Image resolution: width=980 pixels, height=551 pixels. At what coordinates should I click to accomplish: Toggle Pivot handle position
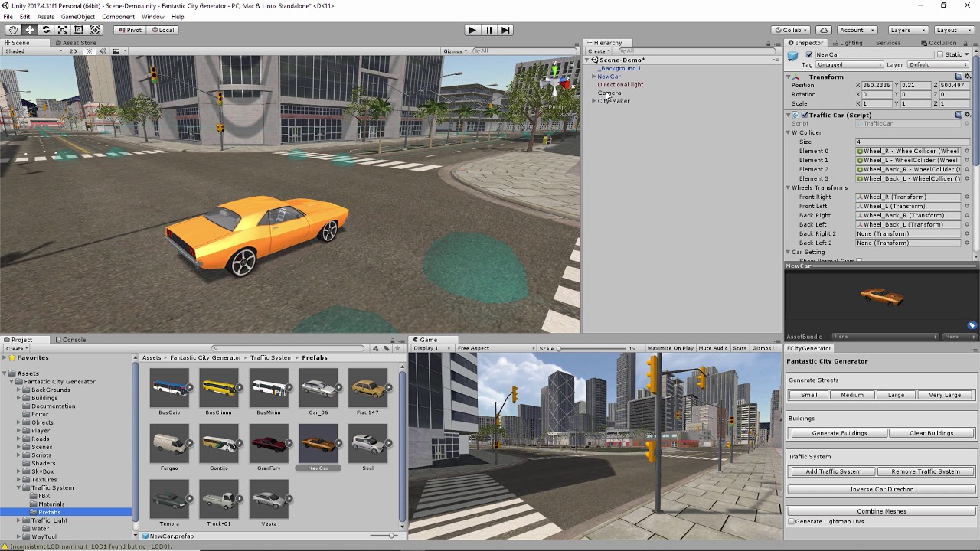click(130, 30)
